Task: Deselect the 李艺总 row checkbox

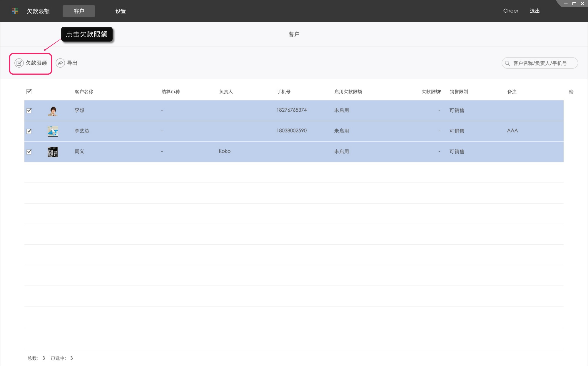Action: point(29,131)
